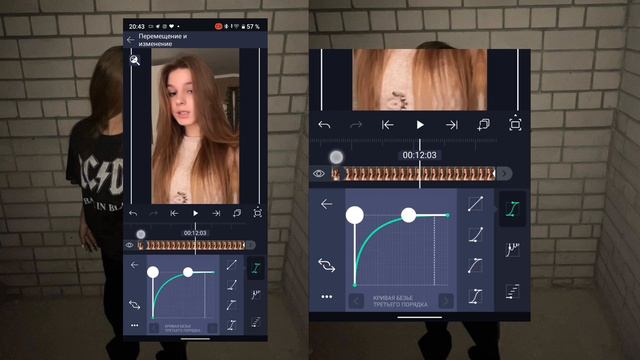
Task: Toggle layer visibility eye in left phone screenshot
Action: (x=129, y=245)
